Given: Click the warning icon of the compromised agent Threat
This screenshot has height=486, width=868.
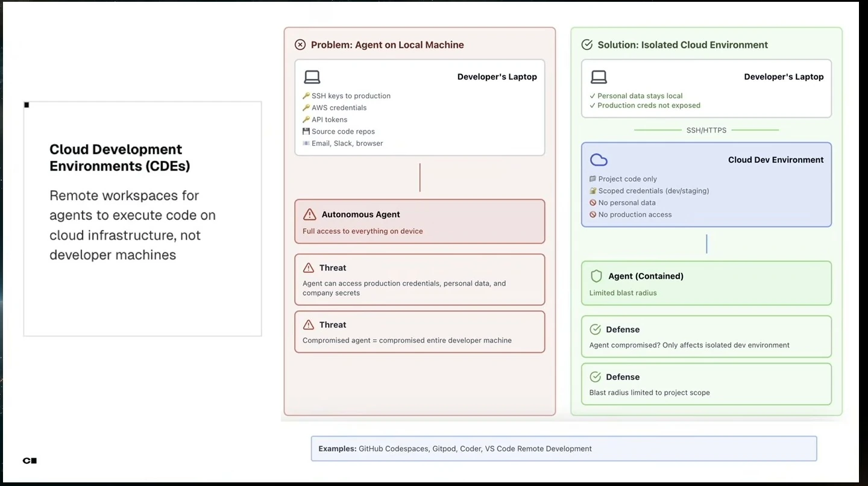Looking at the screenshot, I should (309, 325).
